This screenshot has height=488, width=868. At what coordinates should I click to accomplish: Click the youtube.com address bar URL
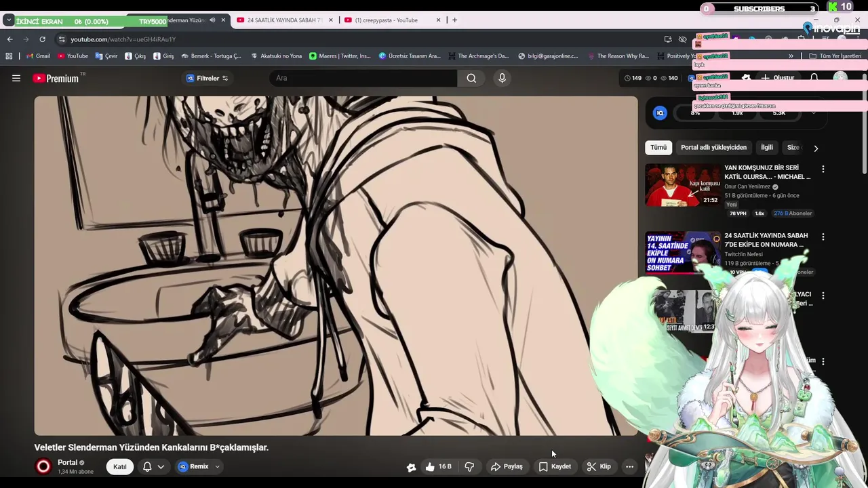click(123, 39)
